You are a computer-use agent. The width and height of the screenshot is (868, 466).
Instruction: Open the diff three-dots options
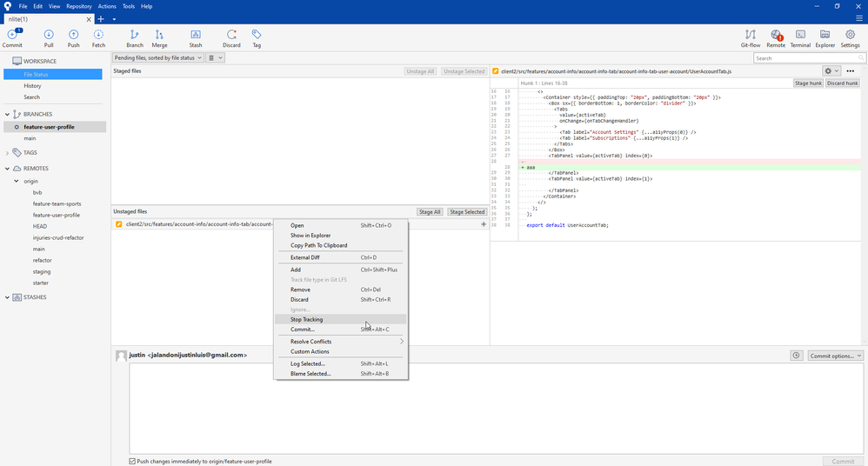pyautogui.click(x=851, y=70)
